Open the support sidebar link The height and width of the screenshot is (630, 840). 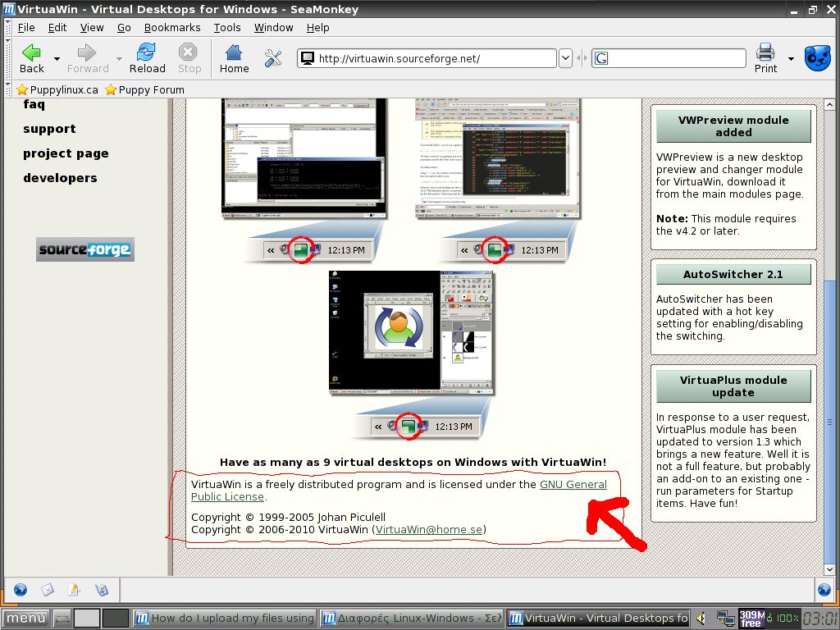[x=49, y=129]
